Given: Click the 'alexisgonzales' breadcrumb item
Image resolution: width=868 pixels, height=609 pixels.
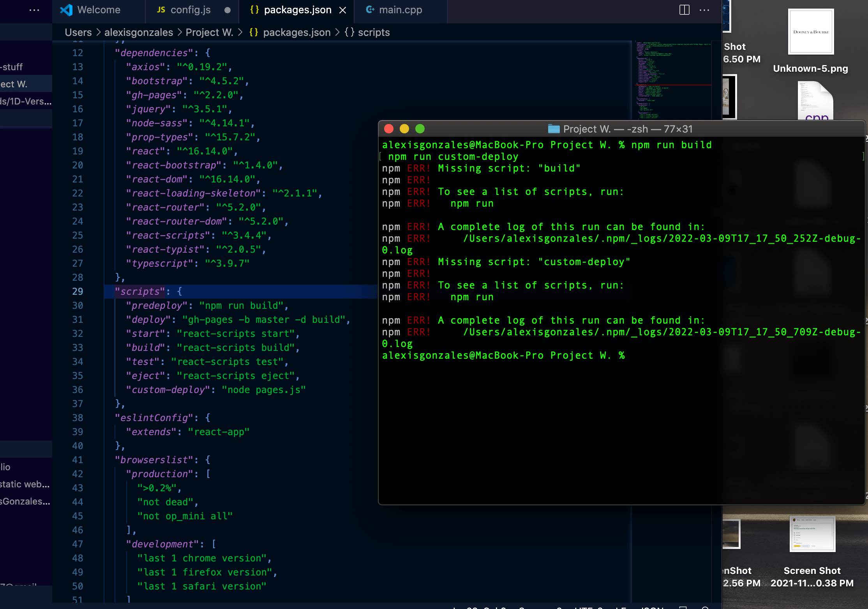Looking at the screenshot, I should 138,32.
